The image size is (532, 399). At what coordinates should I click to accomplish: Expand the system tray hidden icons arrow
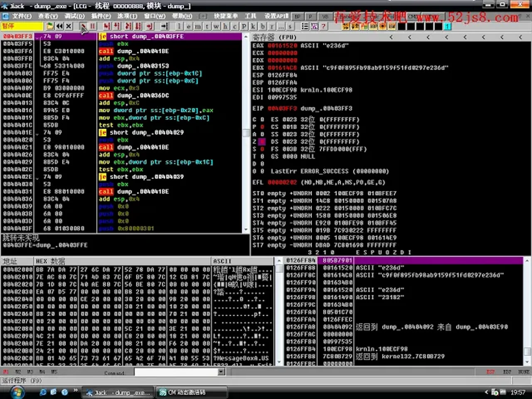(x=486, y=392)
